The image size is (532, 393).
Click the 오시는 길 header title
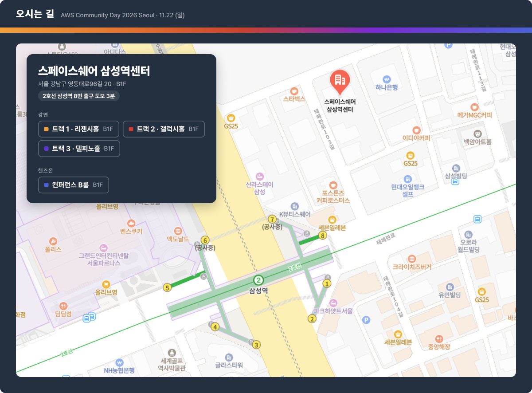(35, 14)
